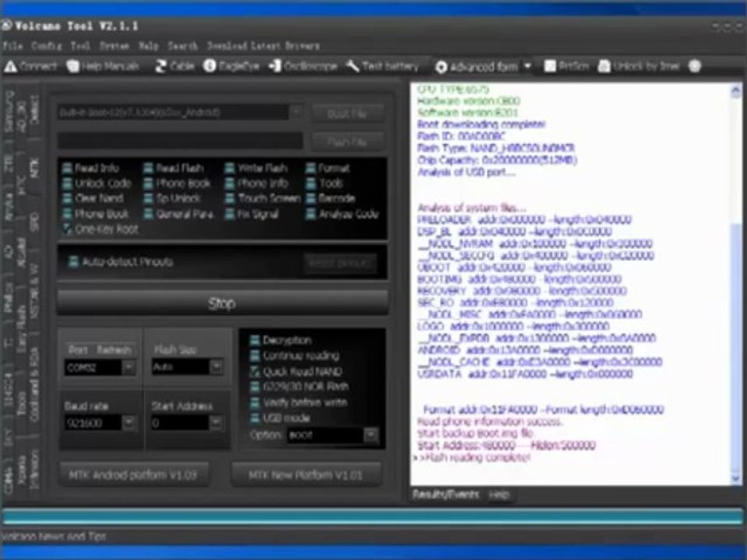
Task: Open the Tool menu
Action: click(x=80, y=46)
